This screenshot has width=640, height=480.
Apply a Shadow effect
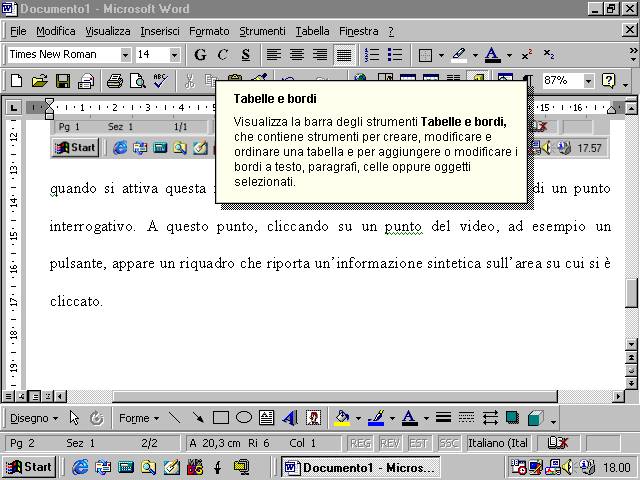click(512, 418)
